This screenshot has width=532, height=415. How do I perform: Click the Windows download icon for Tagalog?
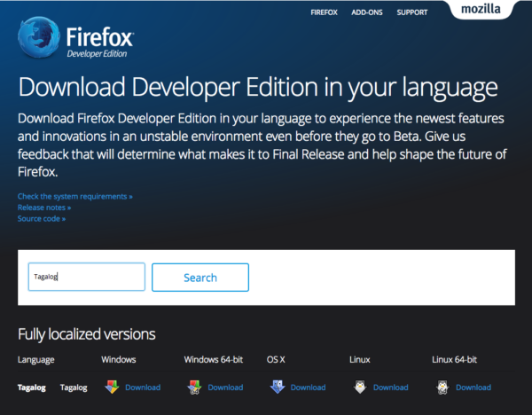(112, 387)
